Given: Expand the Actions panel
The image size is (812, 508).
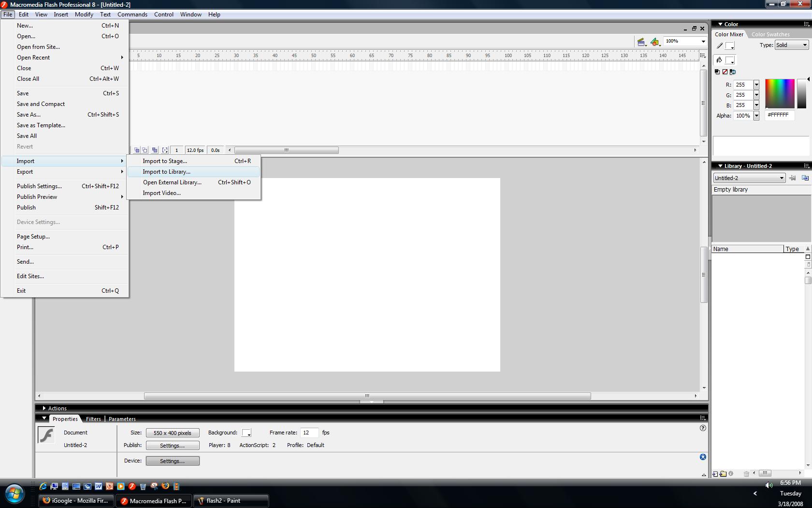Looking at the screenshot, I should pyautogui.click(x=44, y=408).
